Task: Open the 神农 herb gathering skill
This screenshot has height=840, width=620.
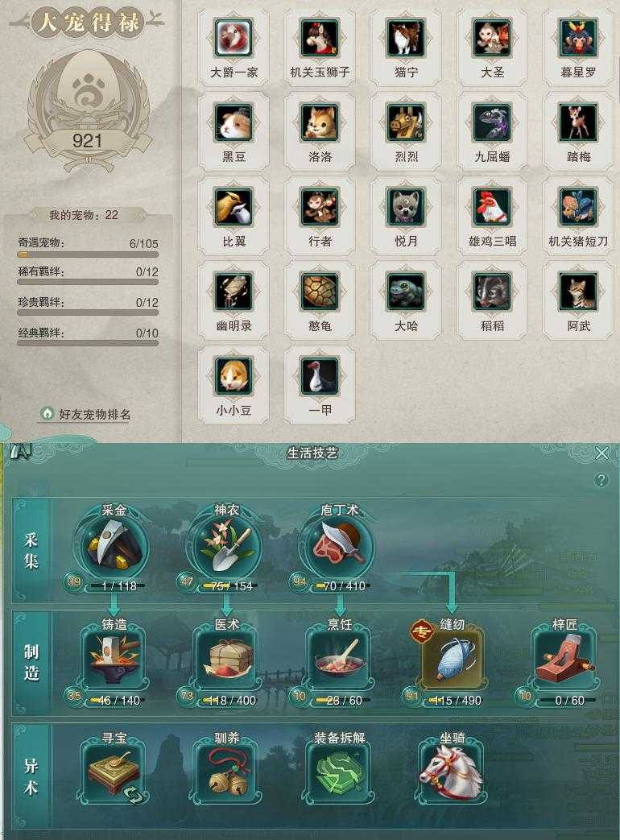Action: click(x=226, y=546)
